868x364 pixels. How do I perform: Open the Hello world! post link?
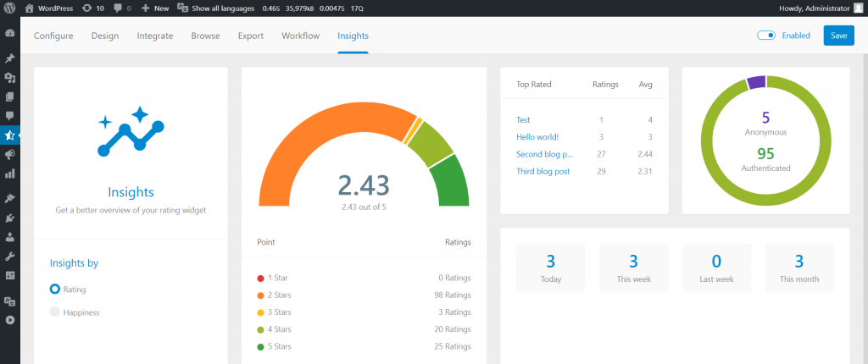537,137
